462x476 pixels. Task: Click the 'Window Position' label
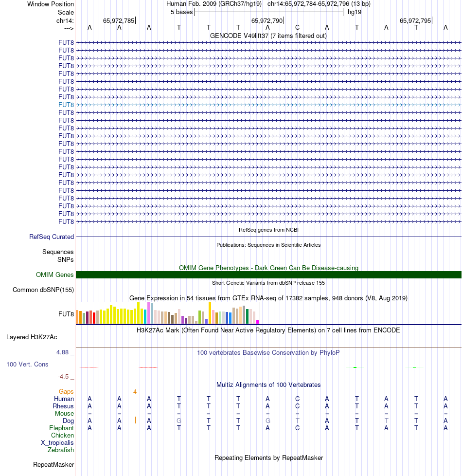click(x=51, y=4)
